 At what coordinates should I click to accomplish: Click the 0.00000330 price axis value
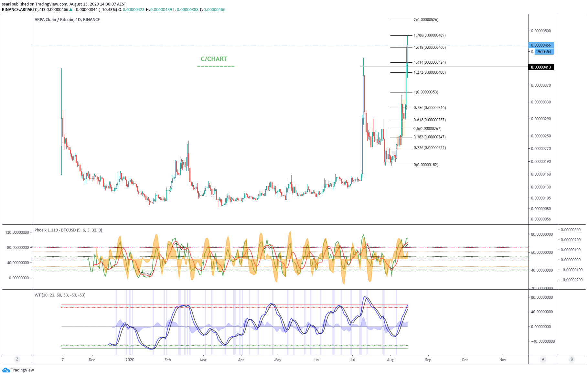(x=541, y=102)
